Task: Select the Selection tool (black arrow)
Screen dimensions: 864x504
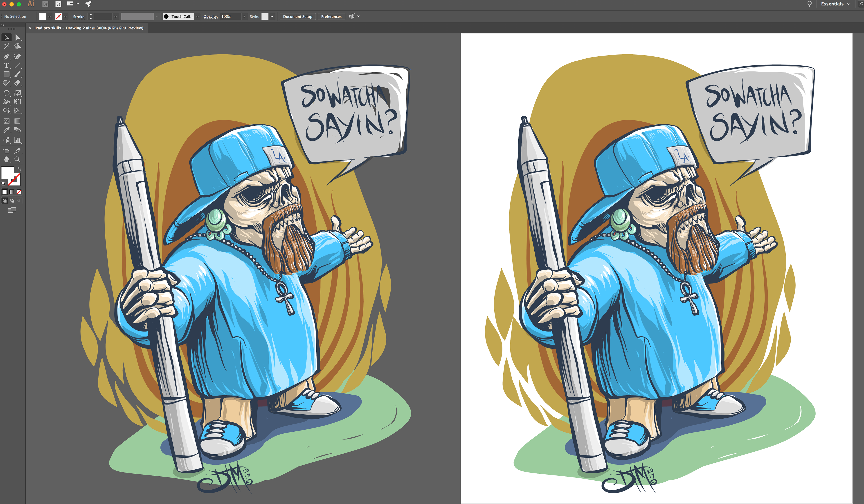Action: (x=7, y=38)
